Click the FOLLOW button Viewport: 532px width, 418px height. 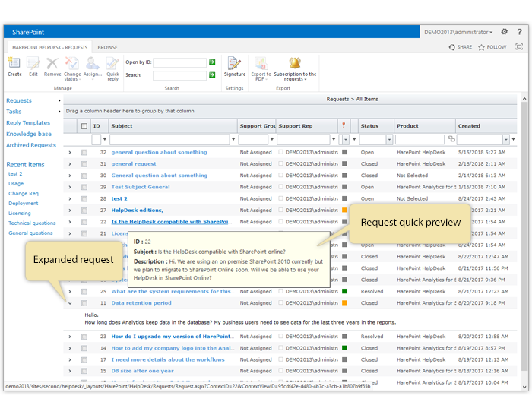[492, 47]
